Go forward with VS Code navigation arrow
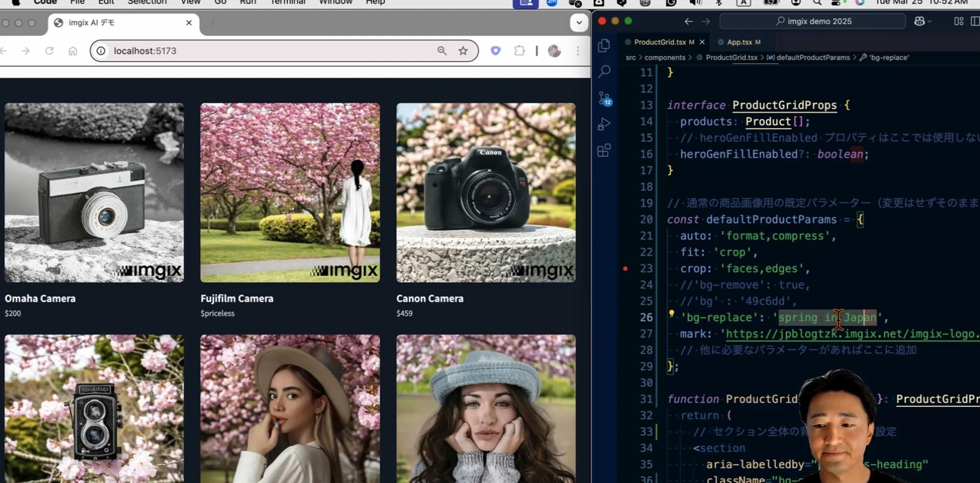This screenshot has width=980, height=483. 706,21
